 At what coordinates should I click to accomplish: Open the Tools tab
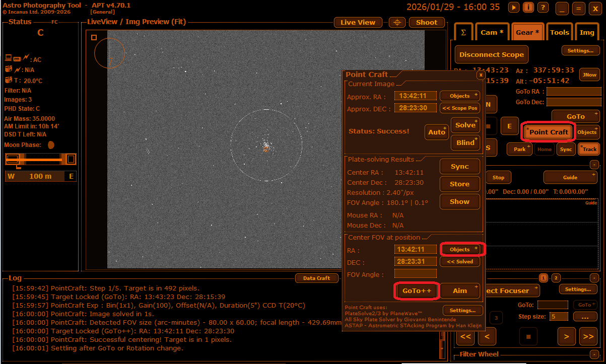[559, 32]
